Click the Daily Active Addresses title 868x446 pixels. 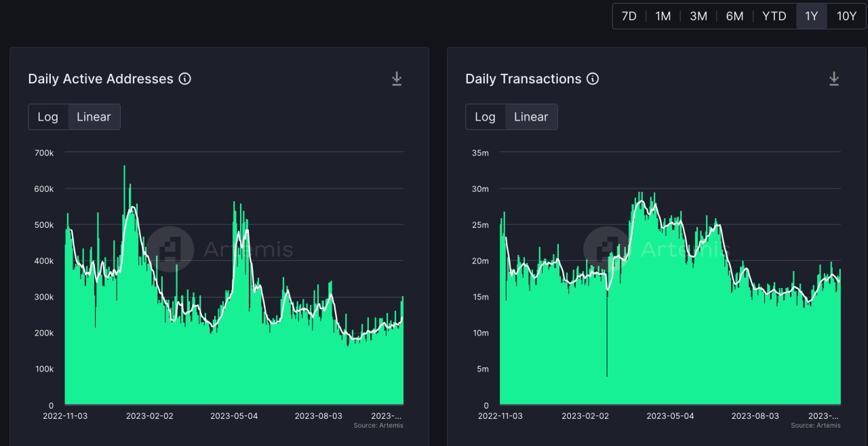click(100, 79)
